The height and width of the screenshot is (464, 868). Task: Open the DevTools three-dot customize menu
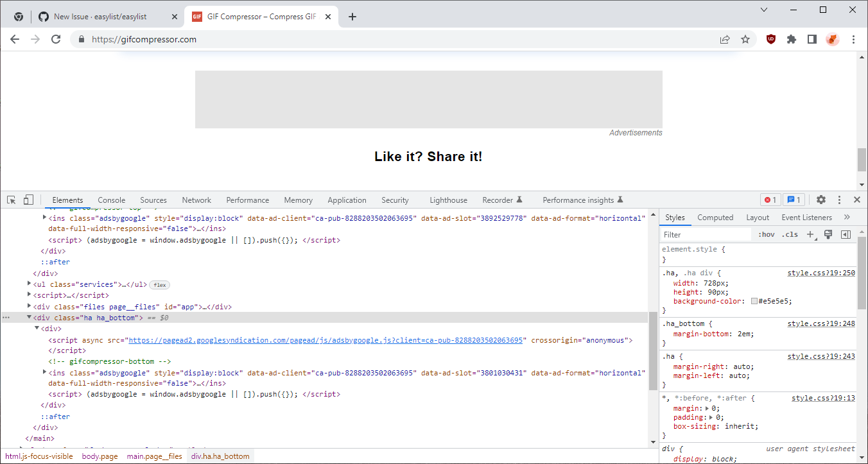[x=839, y=200]
